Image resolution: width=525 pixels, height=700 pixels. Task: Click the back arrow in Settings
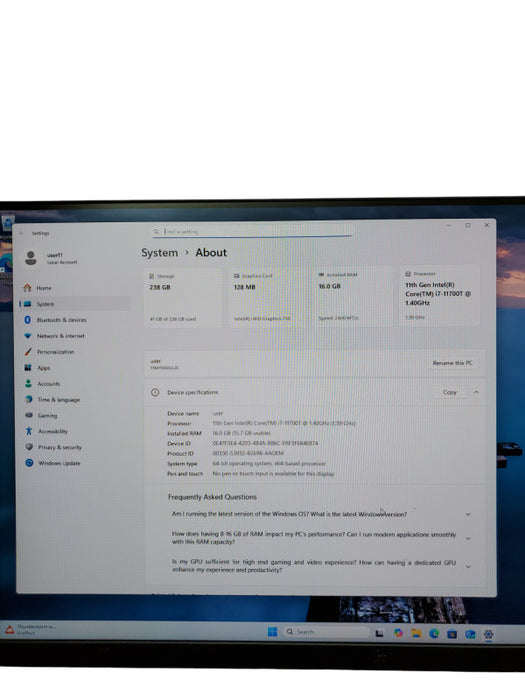[x=21, y=233]
